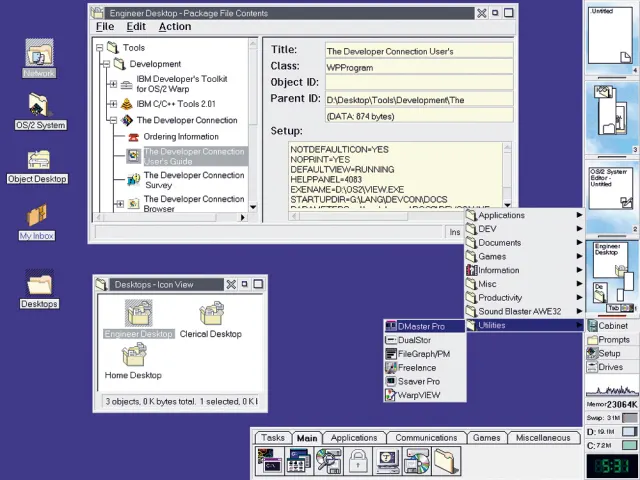Click the tree pane scroll right arrow
Screen dimensions: 640x480
[243, 218]
